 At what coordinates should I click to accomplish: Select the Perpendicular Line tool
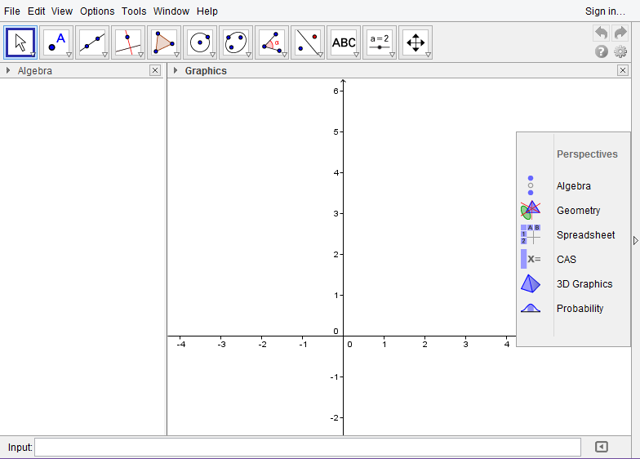(128, 42)
